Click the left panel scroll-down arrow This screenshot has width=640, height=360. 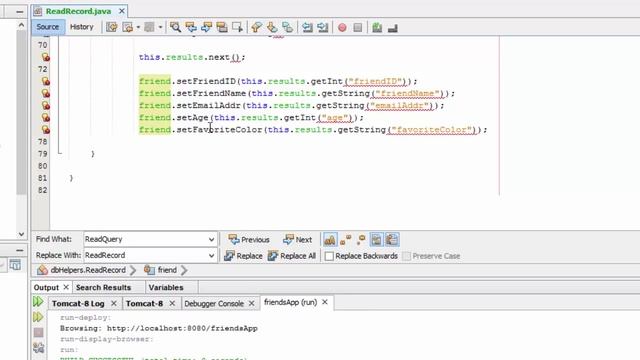pos(21,234)
